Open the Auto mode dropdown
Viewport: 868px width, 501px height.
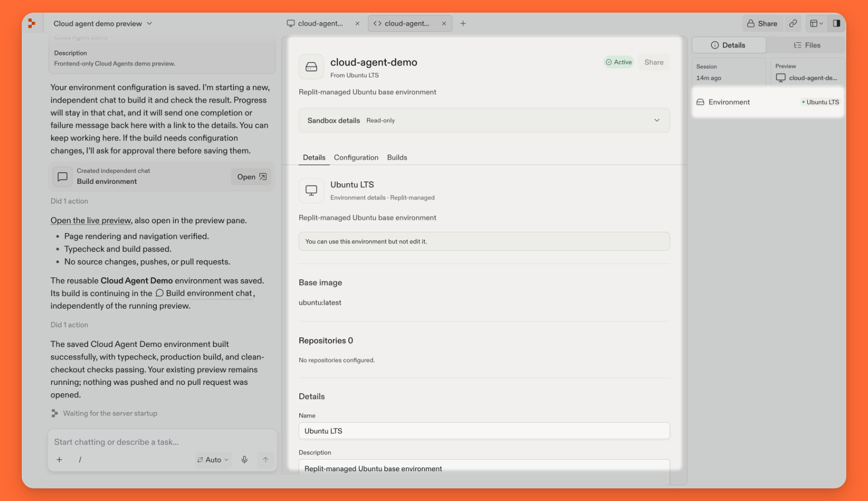tap(213, 460)
